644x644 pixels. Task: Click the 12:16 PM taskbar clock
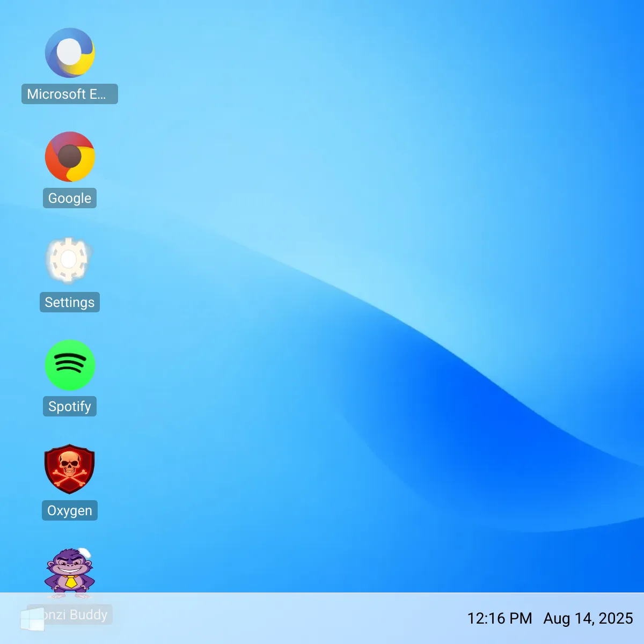pos(500,618)
